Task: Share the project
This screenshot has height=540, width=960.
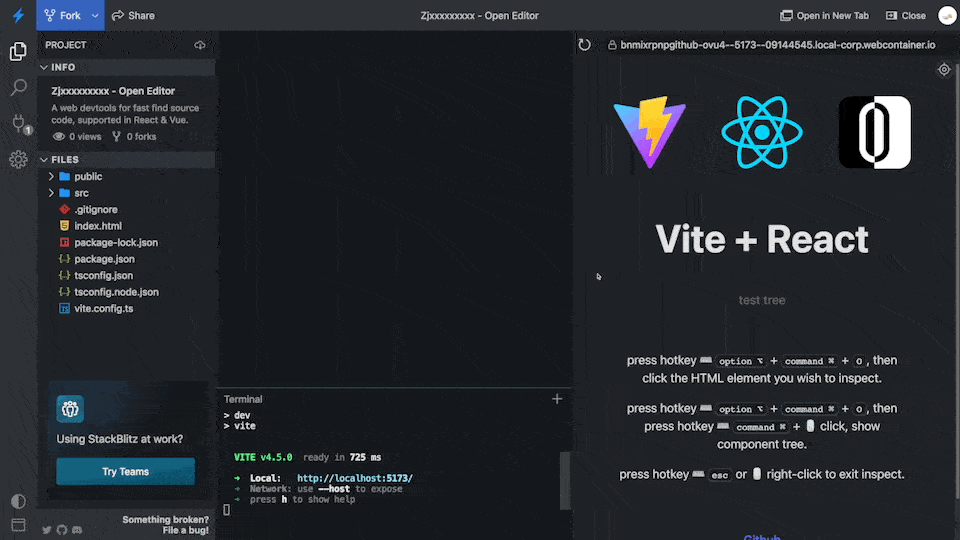Action: pos(133,15)
